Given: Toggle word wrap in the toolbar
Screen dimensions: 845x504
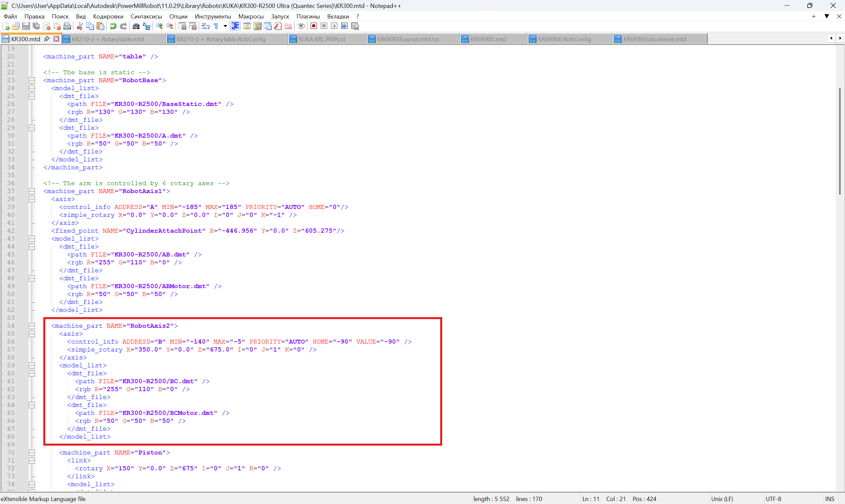Looking at the screenshot, I should point(206,26).
